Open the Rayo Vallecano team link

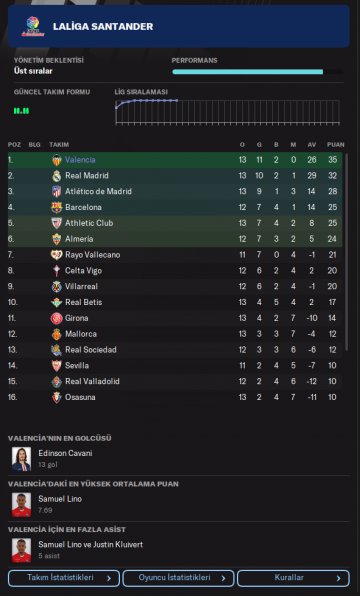coord(92,255)
